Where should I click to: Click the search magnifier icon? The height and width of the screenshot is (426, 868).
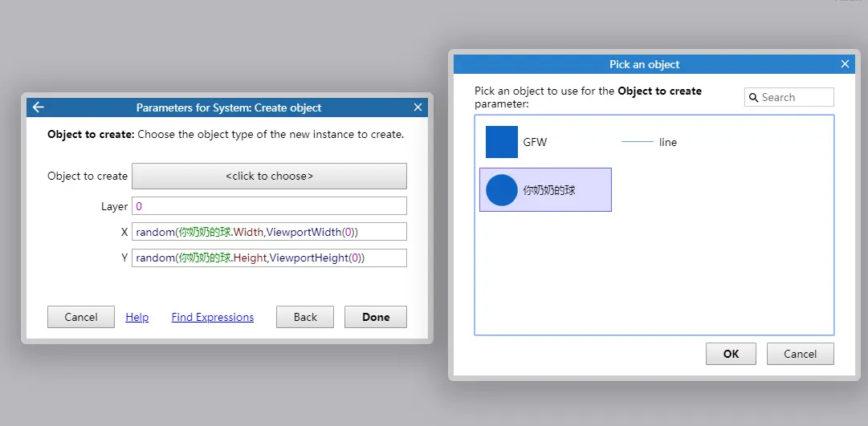(753, 97)
